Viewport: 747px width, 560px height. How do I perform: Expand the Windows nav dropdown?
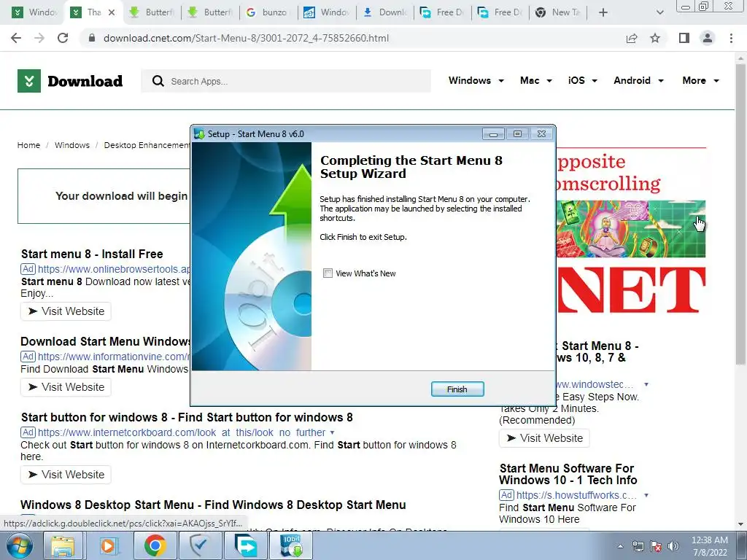(476, 80)
